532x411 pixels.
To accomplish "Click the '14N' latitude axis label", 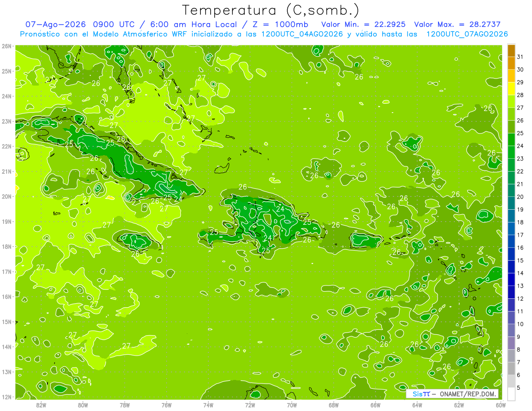I will (x=7, y=347).
